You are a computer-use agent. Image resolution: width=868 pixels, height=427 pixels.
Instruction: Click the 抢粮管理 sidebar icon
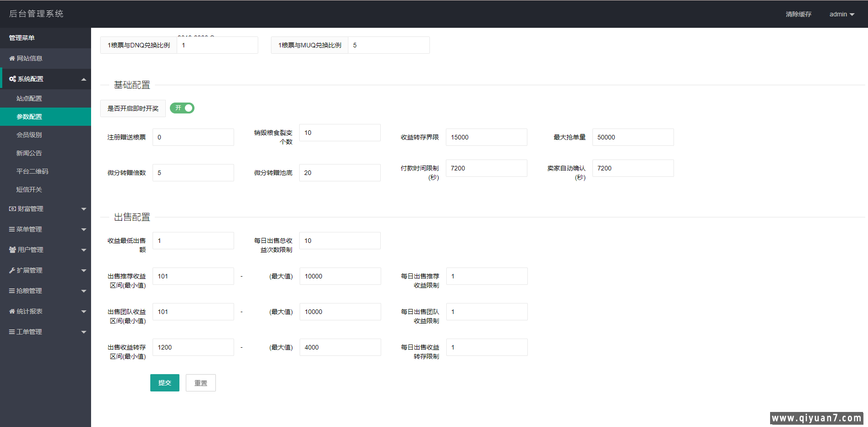pos(12,291)
